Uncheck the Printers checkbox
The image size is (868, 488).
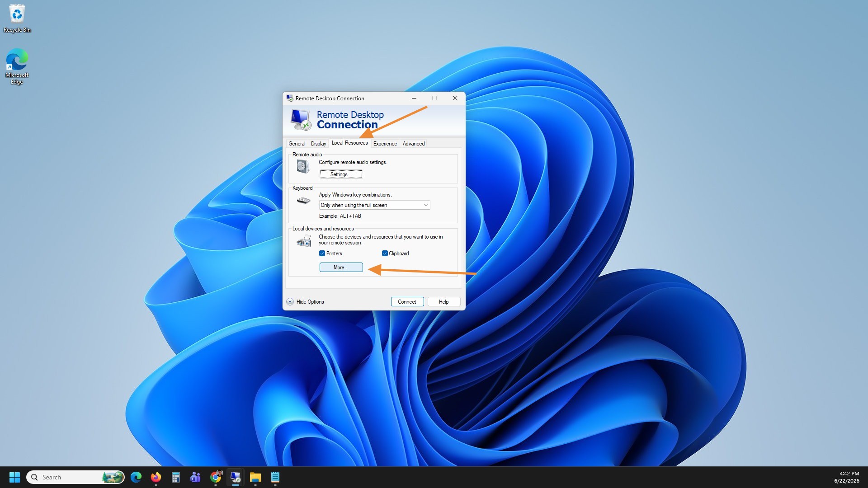tap(322, 253)
